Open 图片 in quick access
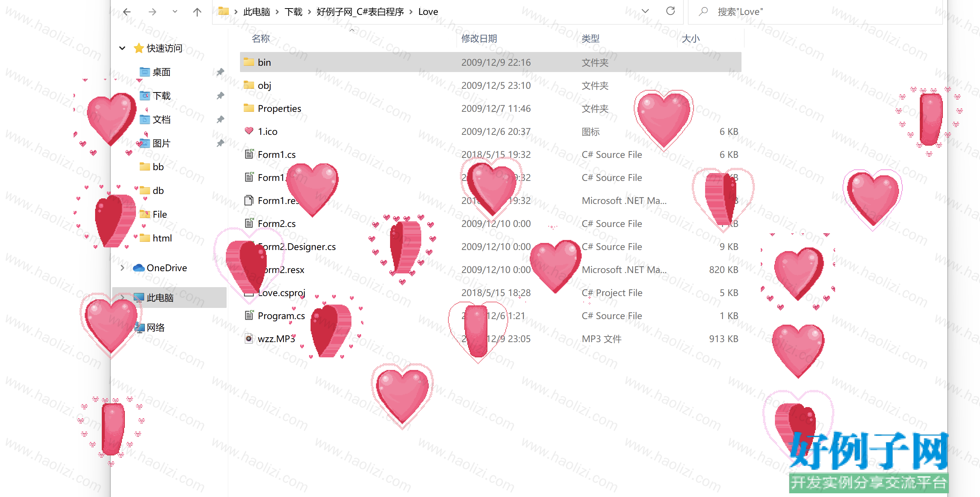980x497 pixels. click(x=161, y=143)
